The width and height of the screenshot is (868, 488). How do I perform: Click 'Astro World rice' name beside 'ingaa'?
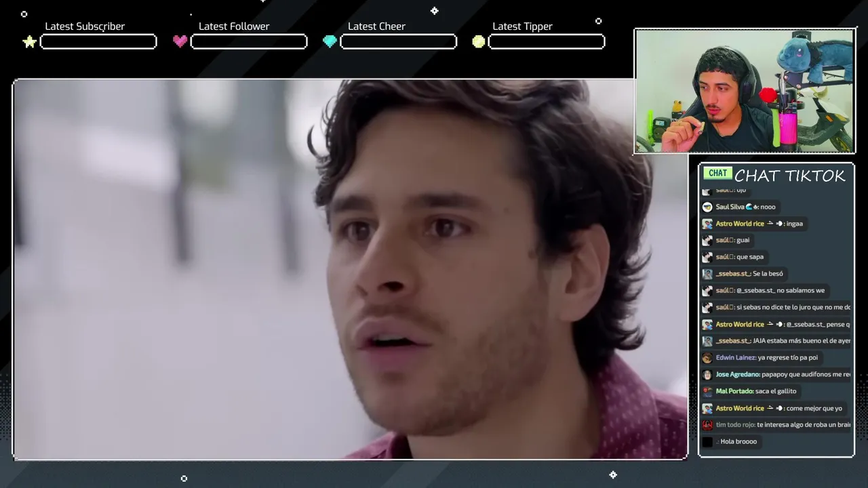(x=740, y=224)
